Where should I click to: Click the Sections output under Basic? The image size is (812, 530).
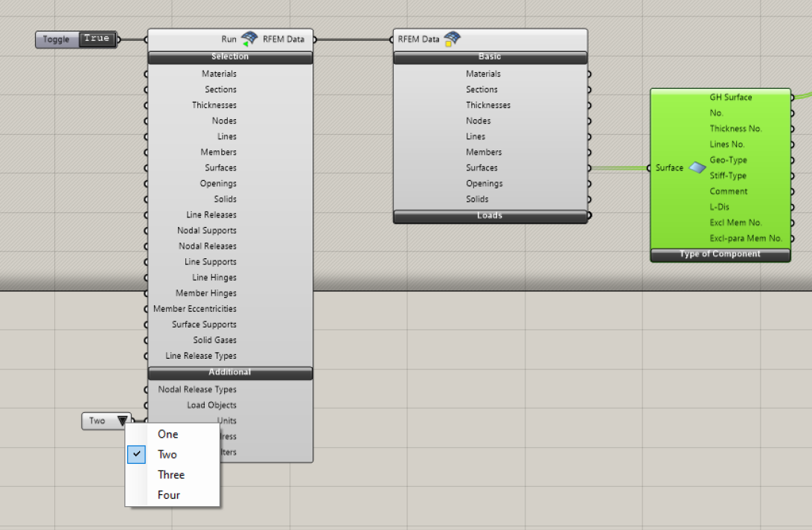click(482, 89)
